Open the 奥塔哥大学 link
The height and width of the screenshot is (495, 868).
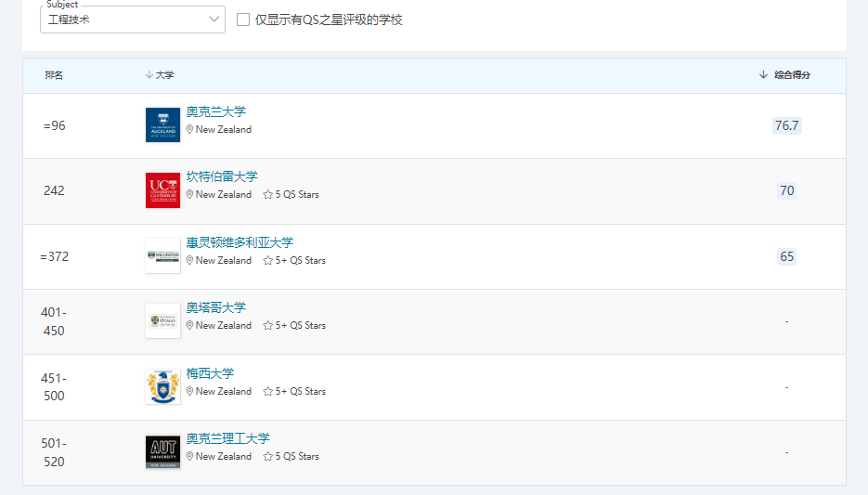click(216, 307)
